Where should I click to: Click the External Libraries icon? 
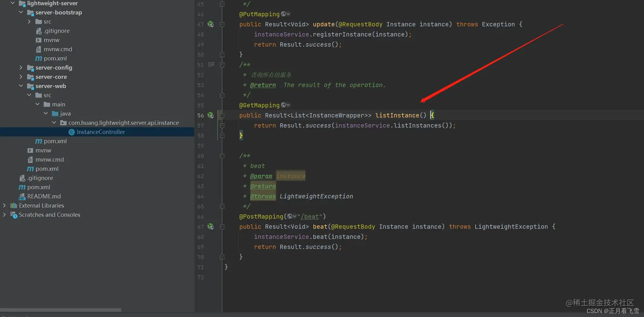pos(14,205)
